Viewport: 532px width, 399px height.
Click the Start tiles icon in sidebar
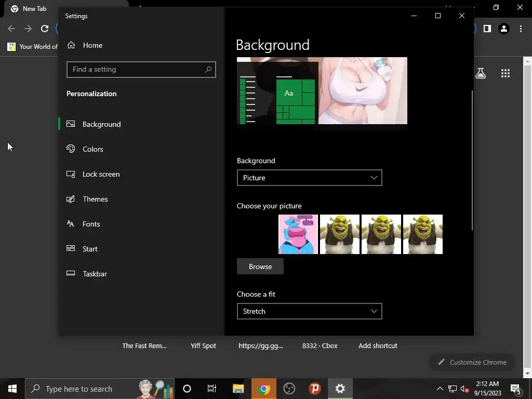[71, 248]
